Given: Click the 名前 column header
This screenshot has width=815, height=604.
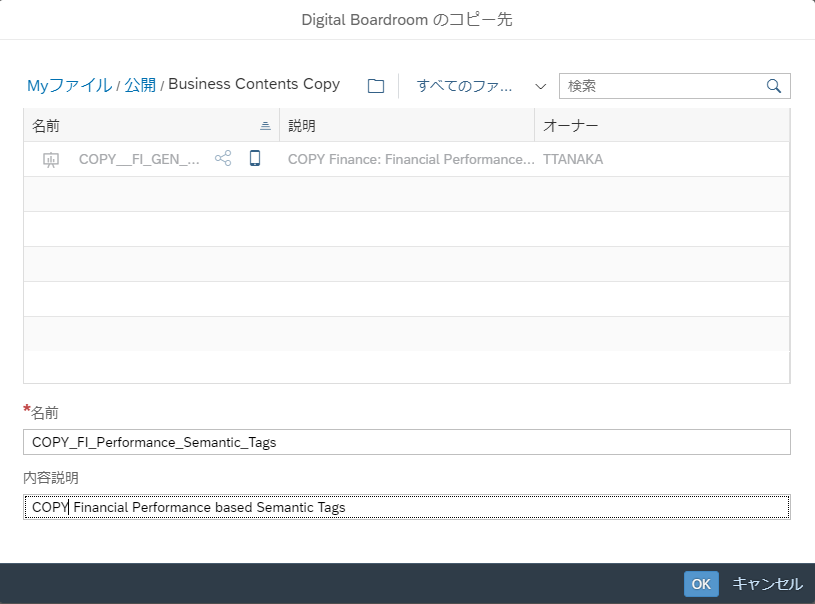Looking at the screenshot, I should point(140,126).
